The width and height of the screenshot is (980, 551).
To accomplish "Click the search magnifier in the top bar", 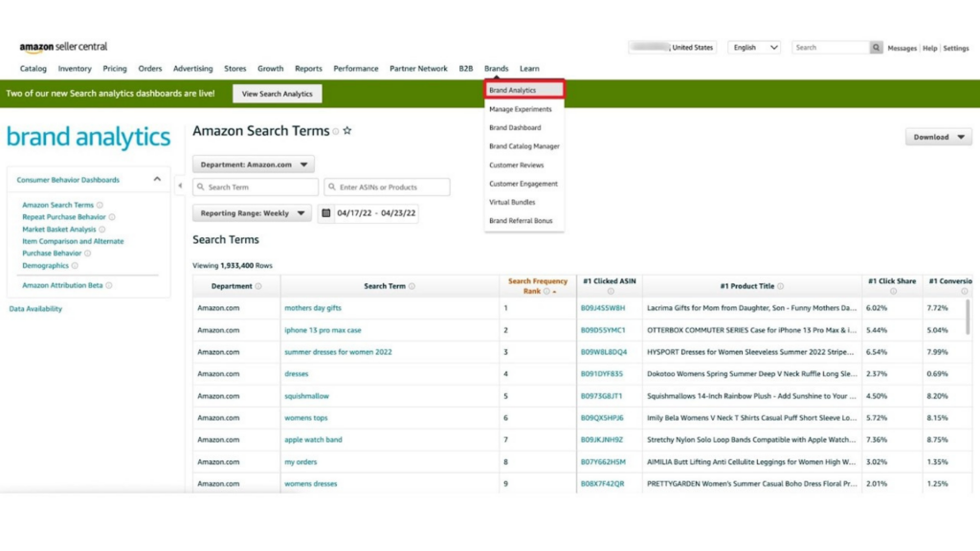I will [877, 47].
